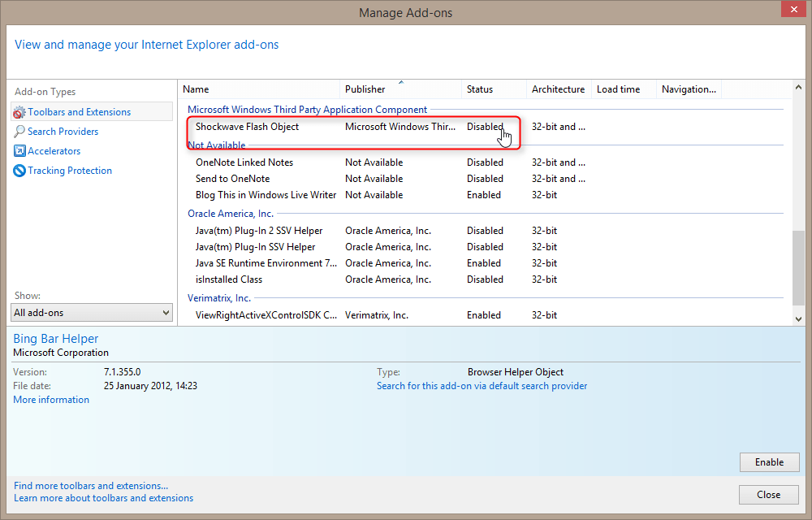Click the Microsoft Windows Thir... publisher cell
This screenshot has width=812, height=520.
400,127
